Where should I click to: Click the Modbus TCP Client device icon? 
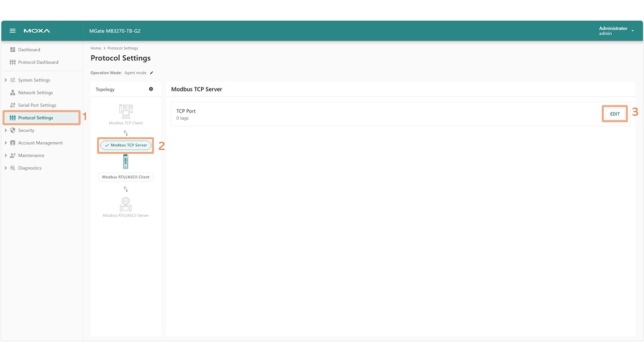[x=126, y=111]
